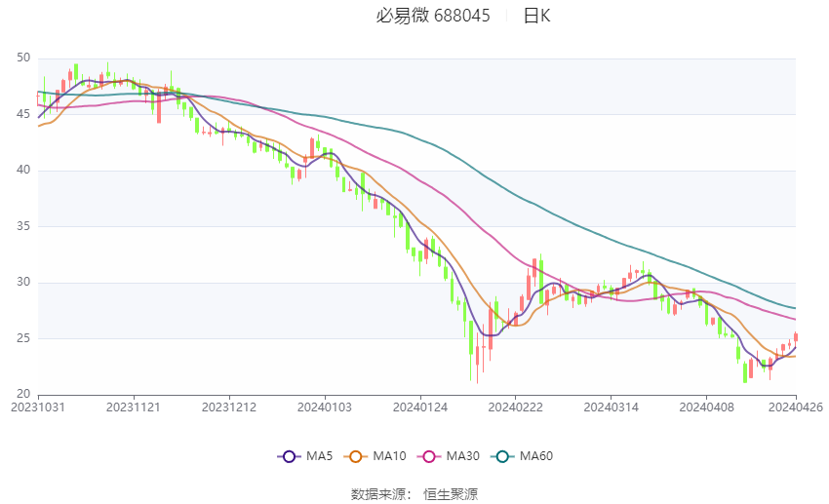Select the 20240103 x-axis date label

coord(325,407)
